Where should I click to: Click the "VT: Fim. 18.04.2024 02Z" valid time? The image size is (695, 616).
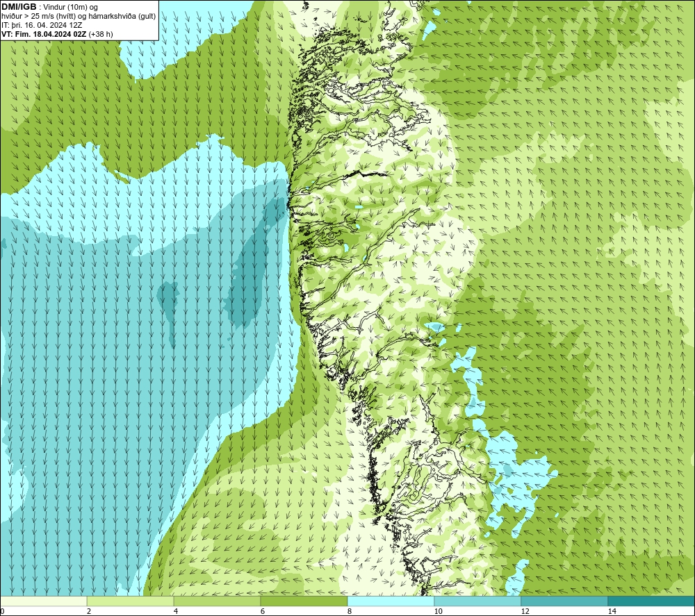coord(44,34)
